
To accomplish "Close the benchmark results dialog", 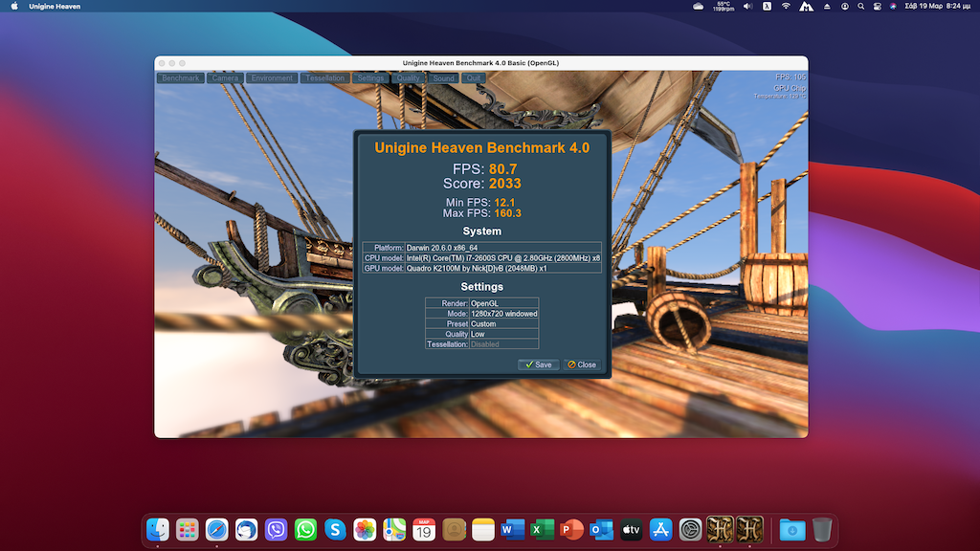I will [582, 364].
